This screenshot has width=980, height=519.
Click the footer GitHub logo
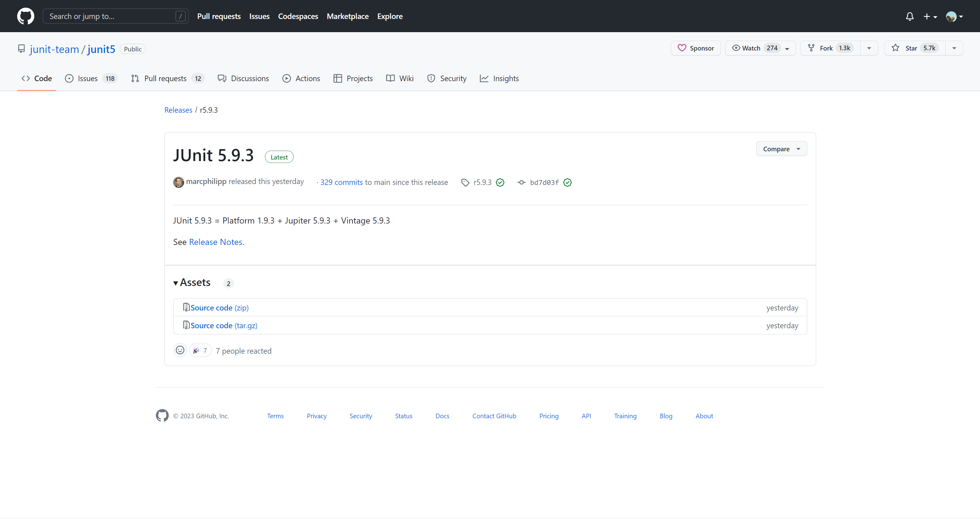162,416
